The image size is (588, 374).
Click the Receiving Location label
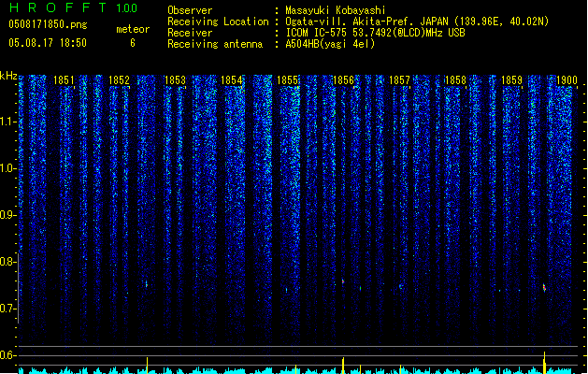[x=218, y=22]
